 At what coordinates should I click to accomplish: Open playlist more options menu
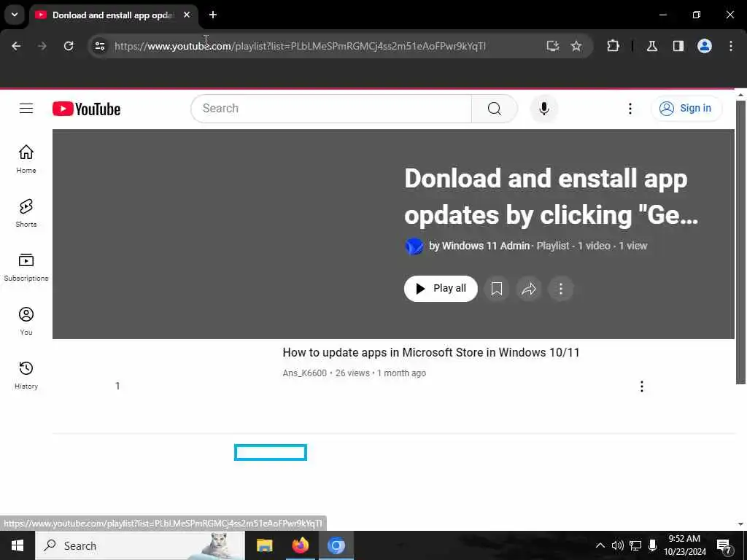[x=561, y=289]
